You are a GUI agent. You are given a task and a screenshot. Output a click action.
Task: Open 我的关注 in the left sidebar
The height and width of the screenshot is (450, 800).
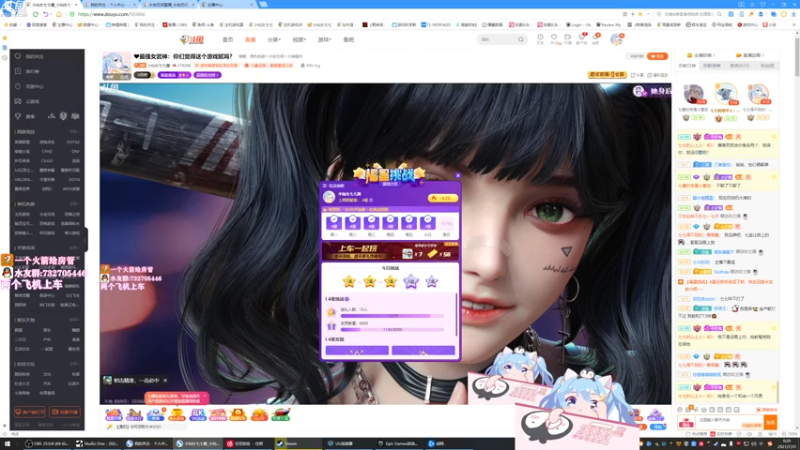[34, 57]
